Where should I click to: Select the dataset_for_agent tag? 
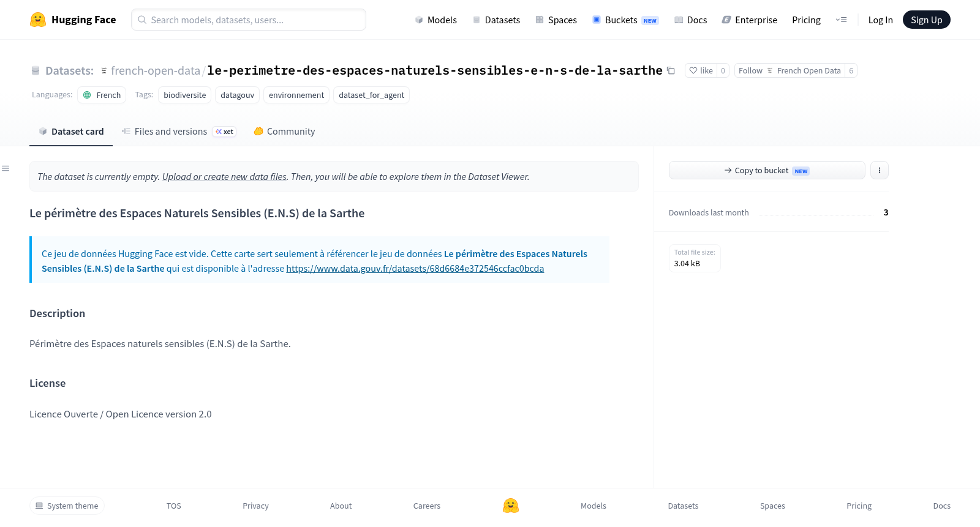[371, 95]
